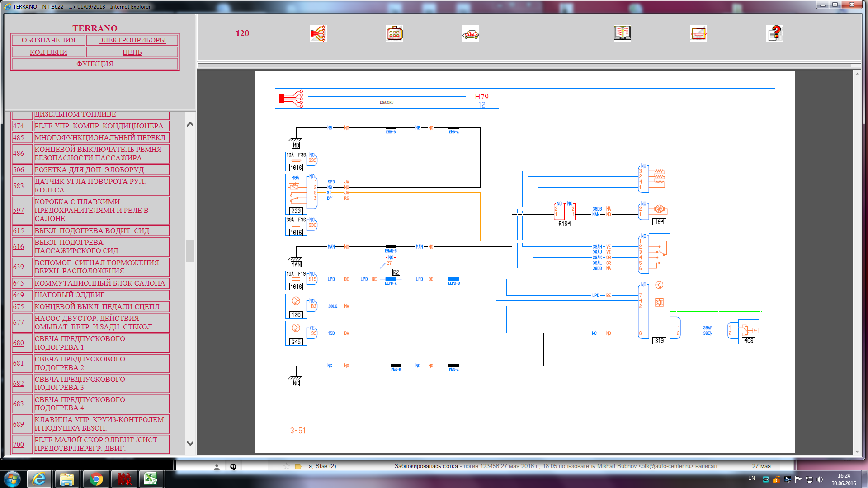This screenshot has width=868, height=488.
Task: Open component code 675 link
Action: [19, 307]
